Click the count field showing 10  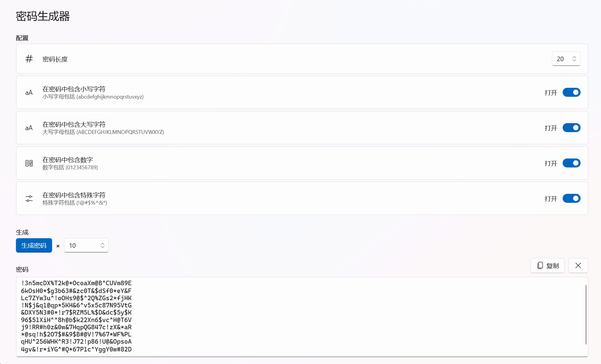[x=86, y=245]
